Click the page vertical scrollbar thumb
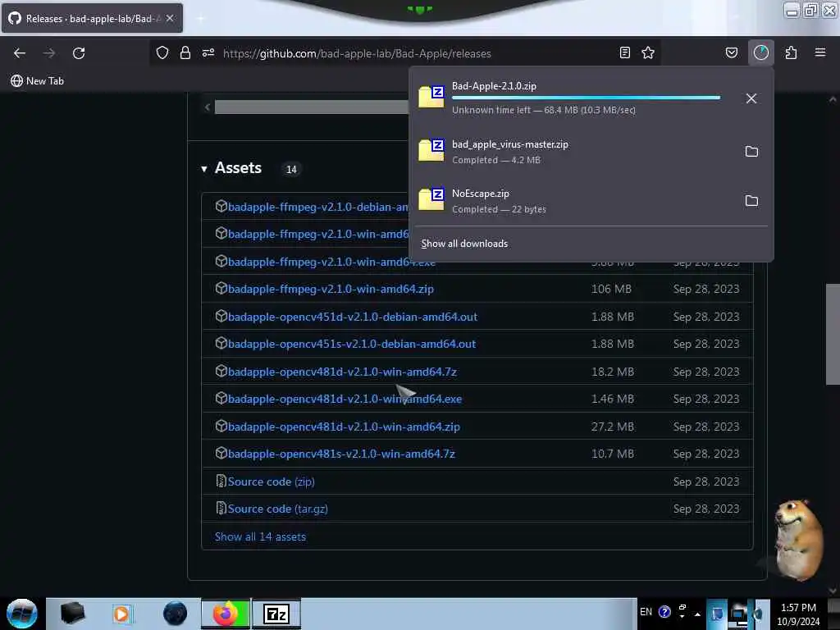Screen dimensions: 840x630 point(832,335)
